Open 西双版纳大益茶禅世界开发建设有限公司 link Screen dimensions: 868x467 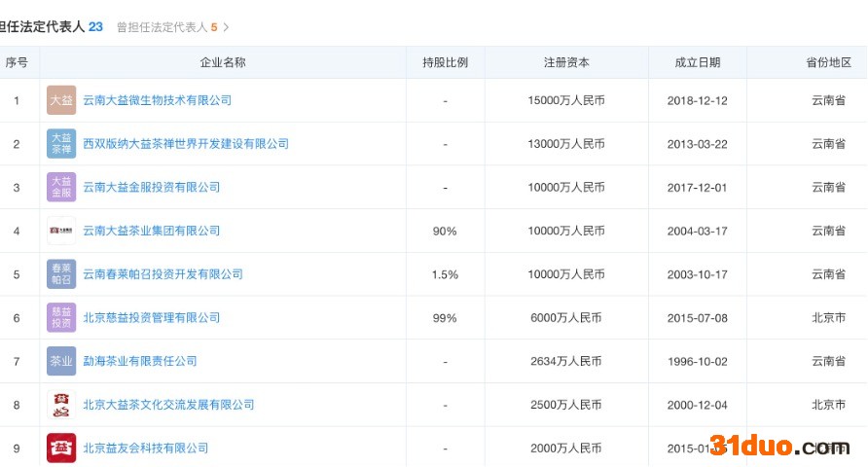click(x=186, y=144)
